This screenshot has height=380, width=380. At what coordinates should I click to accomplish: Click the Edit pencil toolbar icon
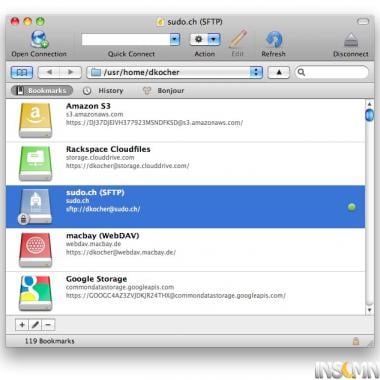(x=238, y=39)
